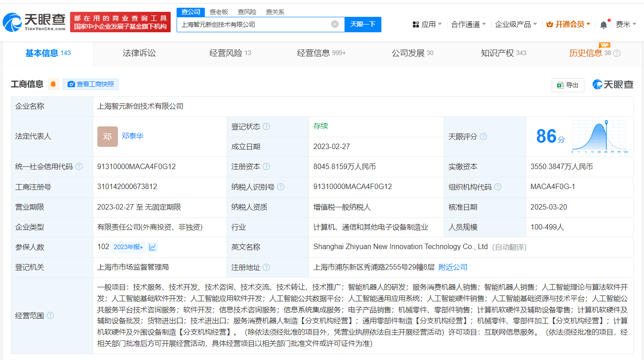Open notifications via the bell icon top right
Image resolution: width=644 pixels, height=360 pixels.
pos(603,24)
